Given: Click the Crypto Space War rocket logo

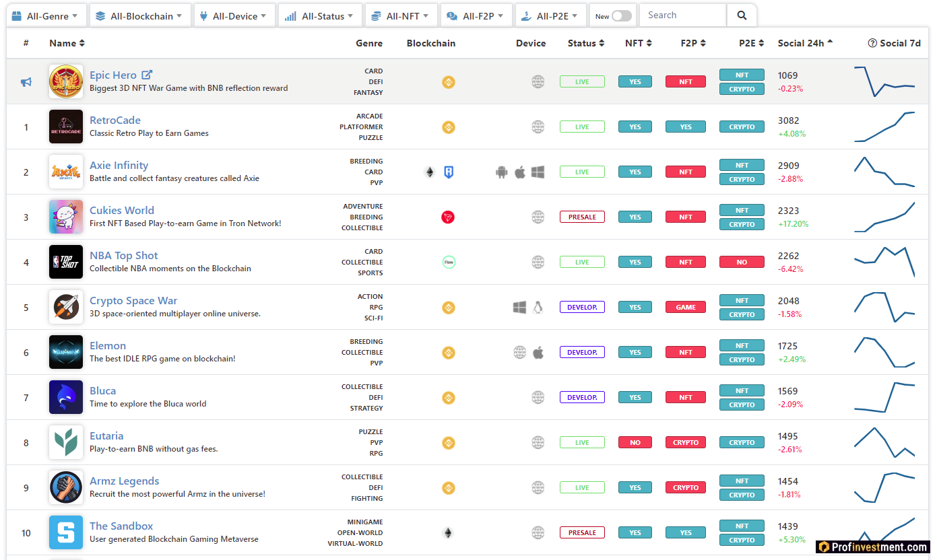Looking at the screenshot, I should pos(66,307).
